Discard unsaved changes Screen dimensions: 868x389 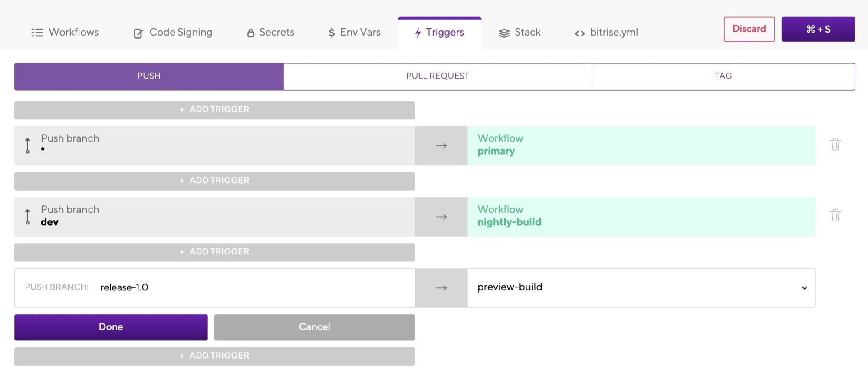point(749,29)
